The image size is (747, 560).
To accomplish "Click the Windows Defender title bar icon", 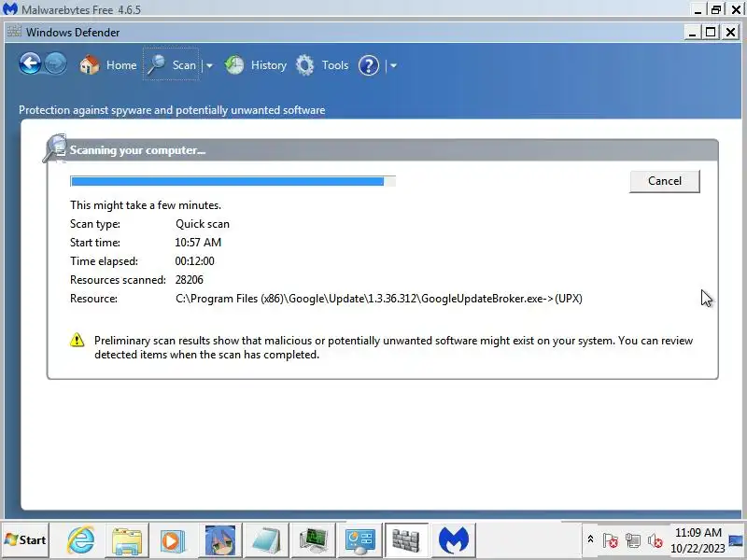I will (14, 32).
